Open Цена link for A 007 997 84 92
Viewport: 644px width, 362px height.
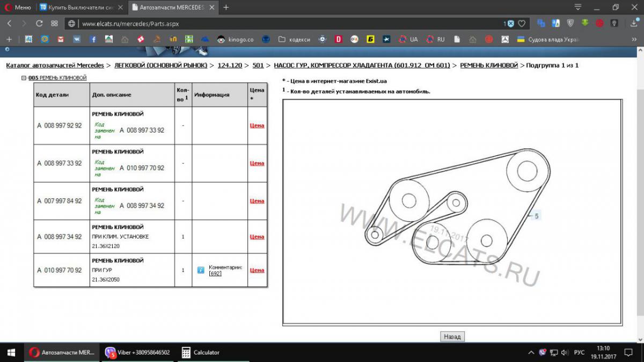click(257, 201)
